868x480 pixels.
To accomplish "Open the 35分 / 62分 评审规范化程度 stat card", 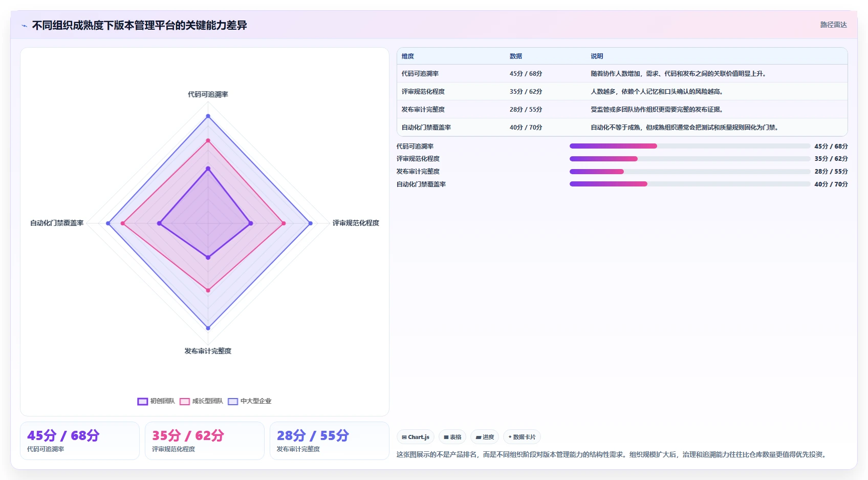I will 205,441.
